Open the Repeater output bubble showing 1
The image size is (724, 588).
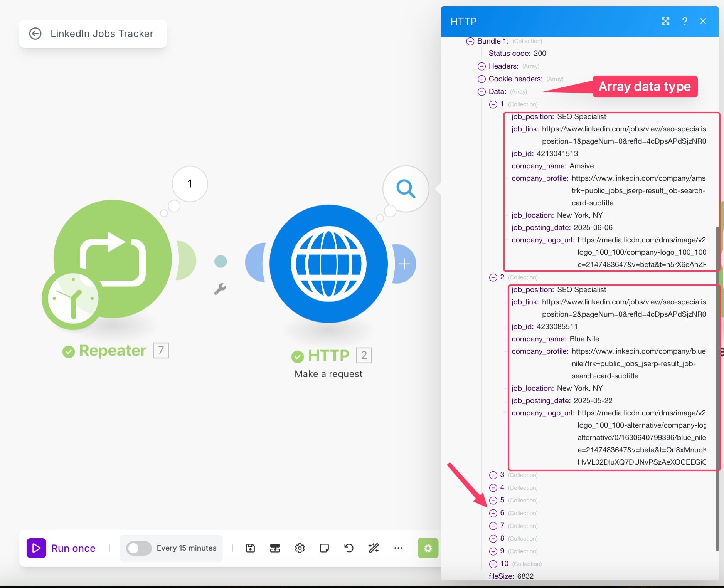point(190,184)
